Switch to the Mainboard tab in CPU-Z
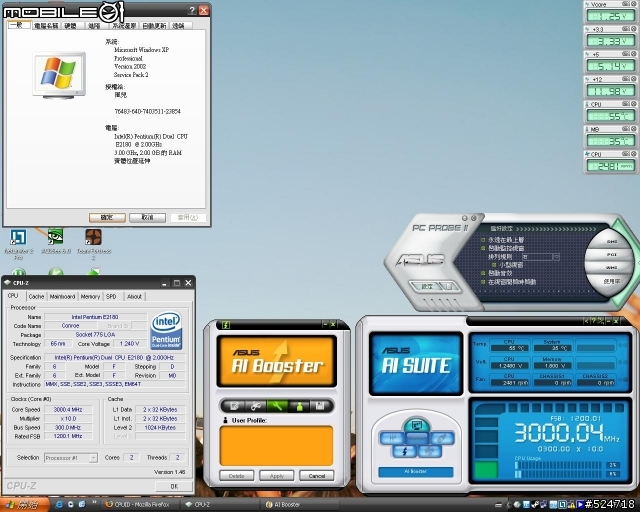The width and height of the screenshot is (640, 512). click(x=62, y=296)
